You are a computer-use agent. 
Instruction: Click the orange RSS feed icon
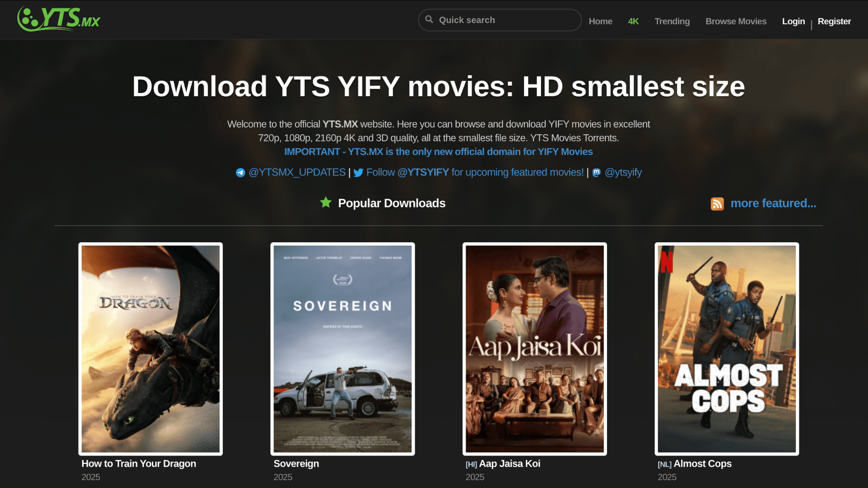717,204
